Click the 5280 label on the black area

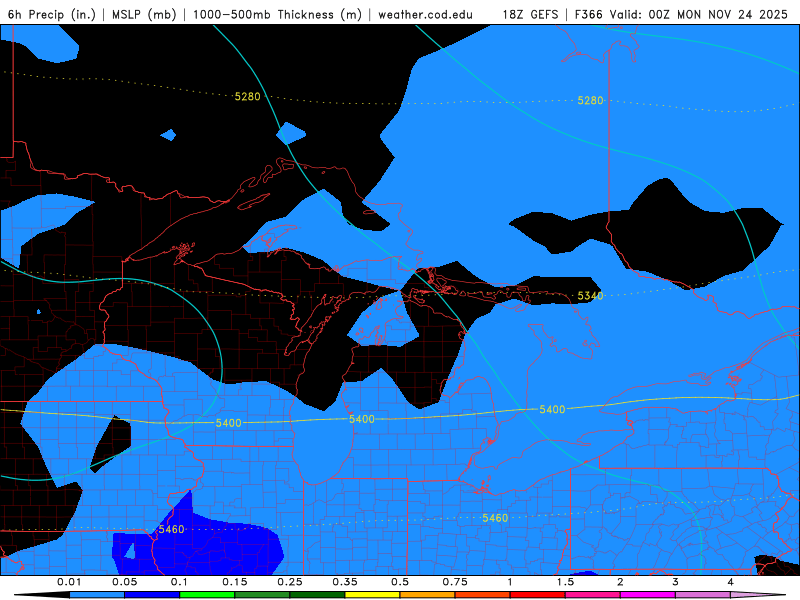(x=247, y=96)
